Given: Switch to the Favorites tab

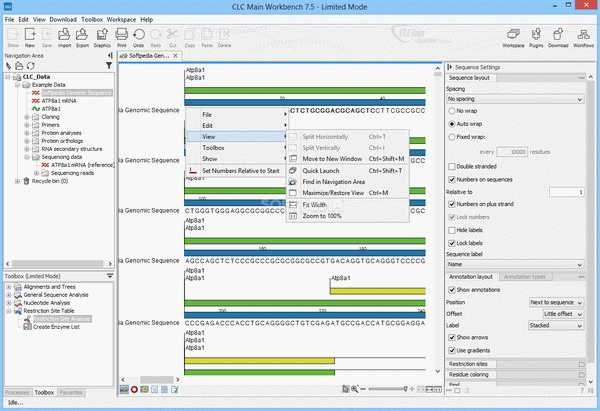Looking at the screenshot, I should tap(71, 392).
